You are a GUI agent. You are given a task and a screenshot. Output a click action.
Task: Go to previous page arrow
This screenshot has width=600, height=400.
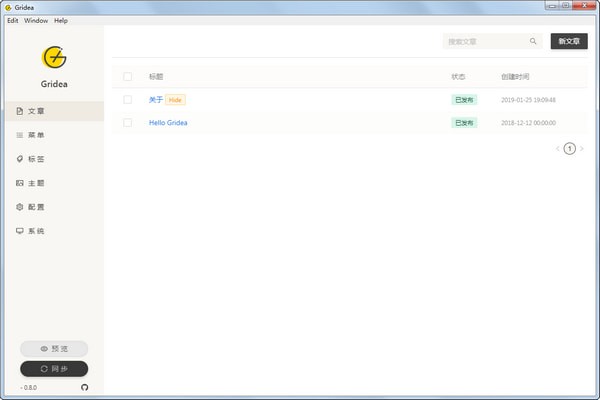(557, 148)
